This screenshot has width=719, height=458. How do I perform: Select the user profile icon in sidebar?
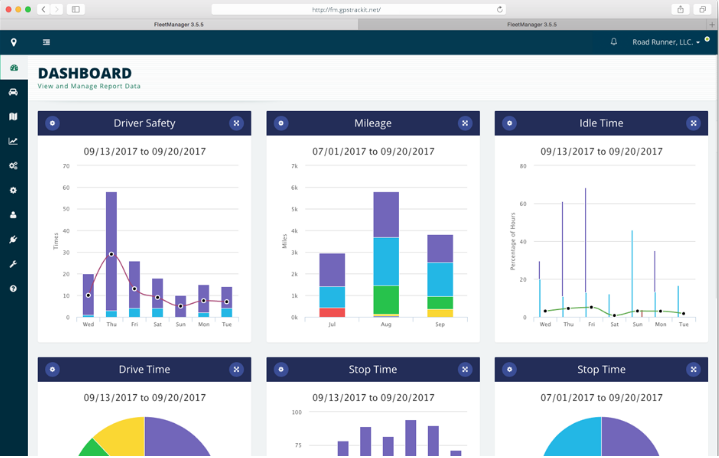click(13, 215)
